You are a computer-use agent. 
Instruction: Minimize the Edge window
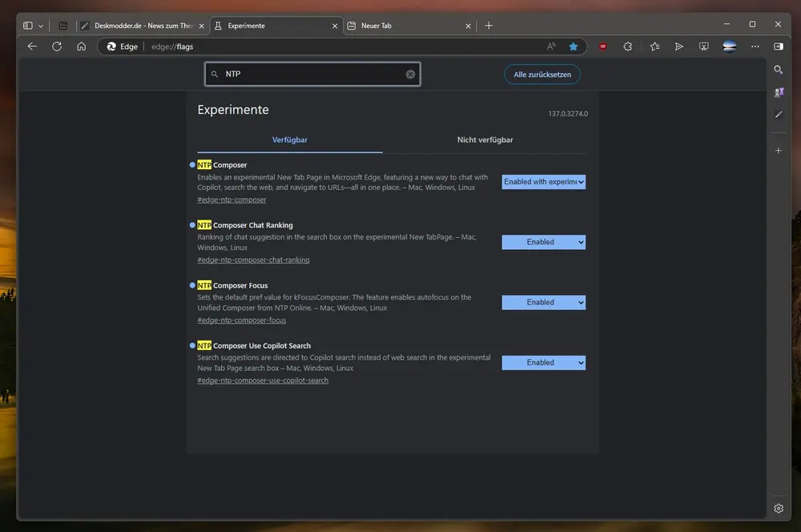[727, 24]
